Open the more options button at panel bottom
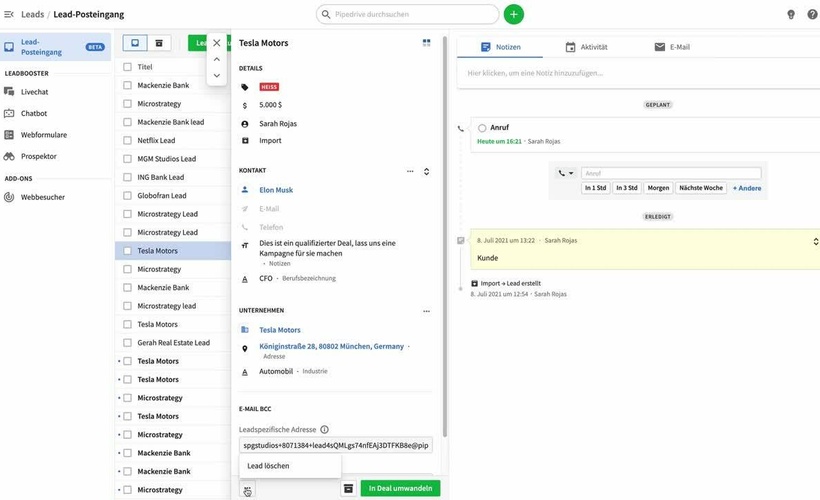This screenshot has height=500, width=820. pyautogui.click(x=248, y=488)
